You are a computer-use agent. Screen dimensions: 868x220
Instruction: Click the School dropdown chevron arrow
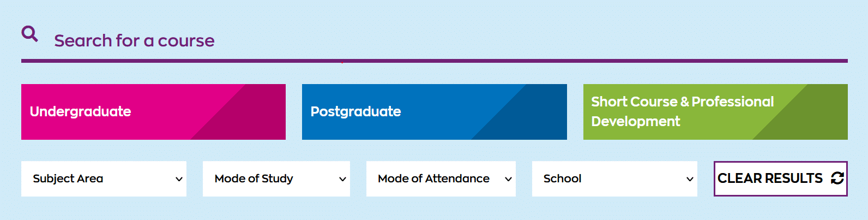[690, 179]
